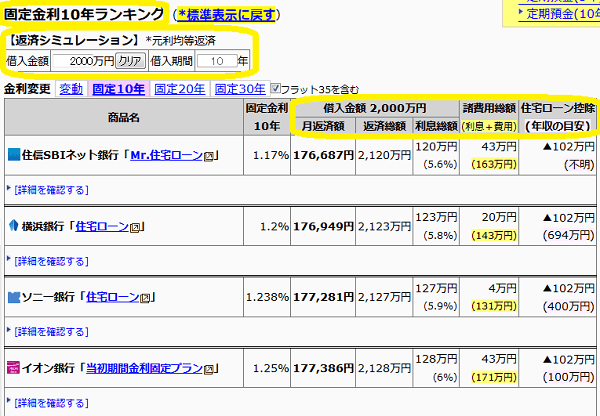Click external link icon beside ソニー銀行 住宅ローン
Image resolution: width=600 pixels, height=416 pixels.
(145, 298)
